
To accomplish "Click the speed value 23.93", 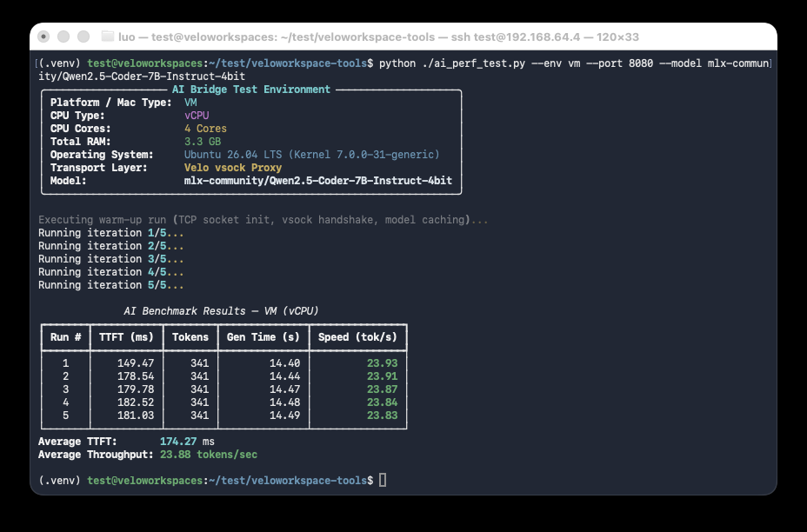I will coord(383,363).
